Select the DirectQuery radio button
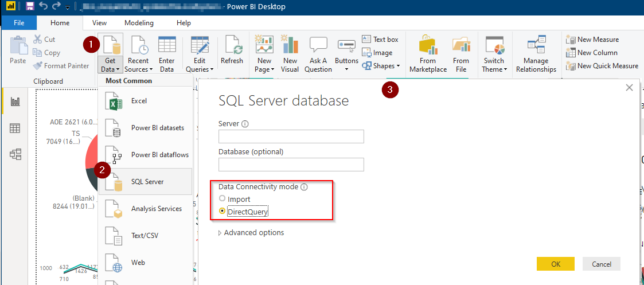Image resolution: width=644 pixels, height=285 pixels. click(222, 211)
